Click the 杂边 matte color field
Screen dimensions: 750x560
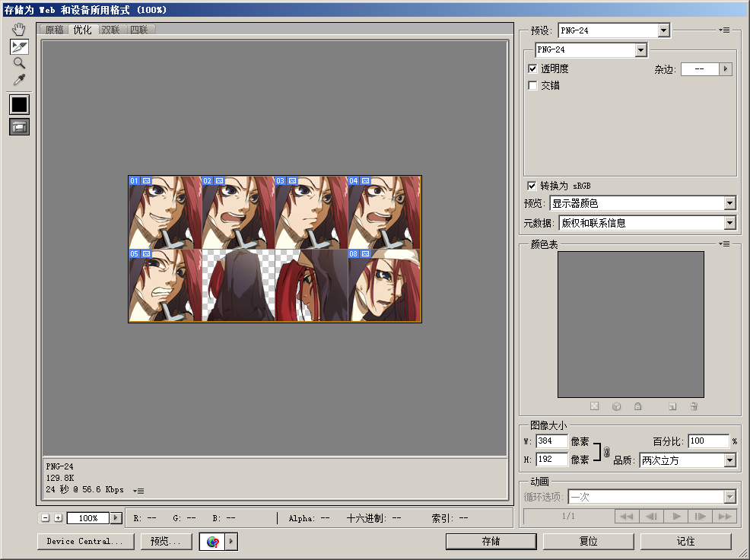700,69
